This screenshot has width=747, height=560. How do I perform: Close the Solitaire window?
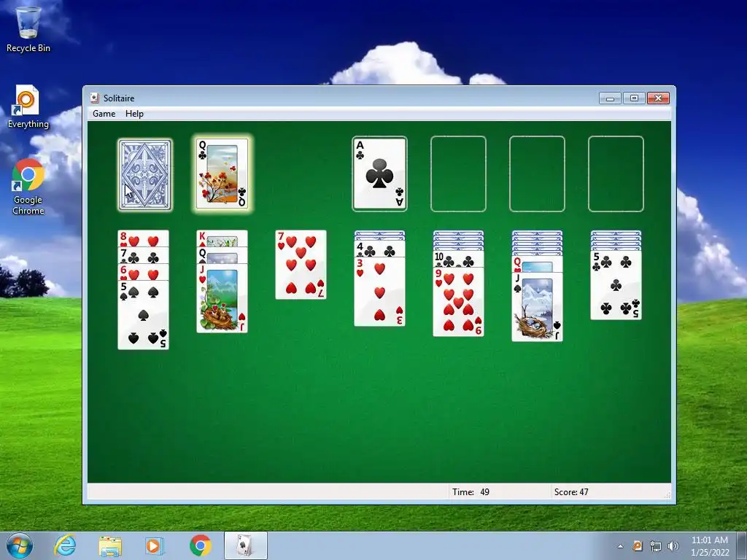coord(659,98)
